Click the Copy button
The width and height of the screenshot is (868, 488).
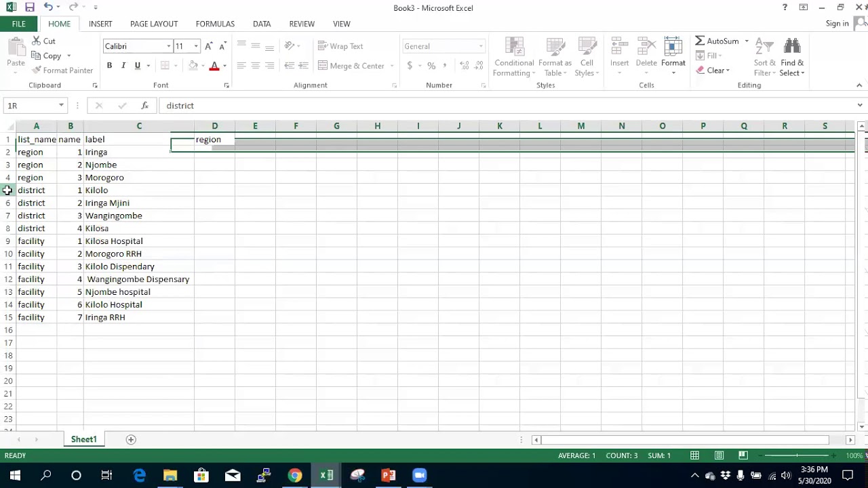tap(47, 56)
